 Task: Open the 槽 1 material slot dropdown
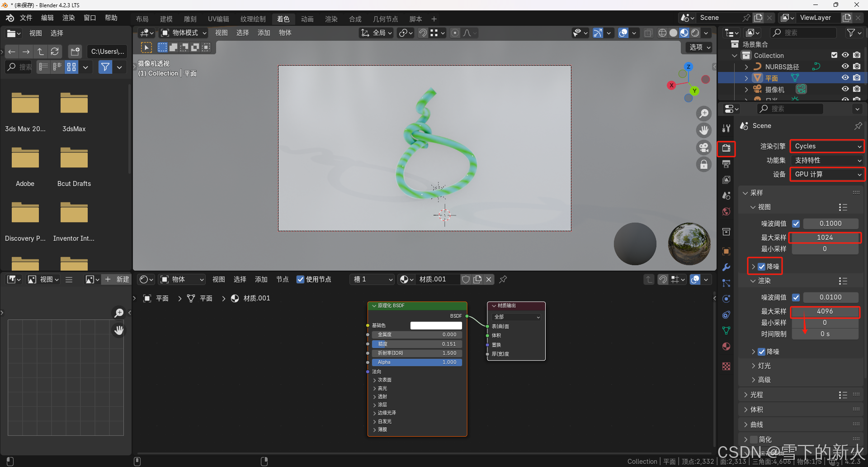coord(373,279)
